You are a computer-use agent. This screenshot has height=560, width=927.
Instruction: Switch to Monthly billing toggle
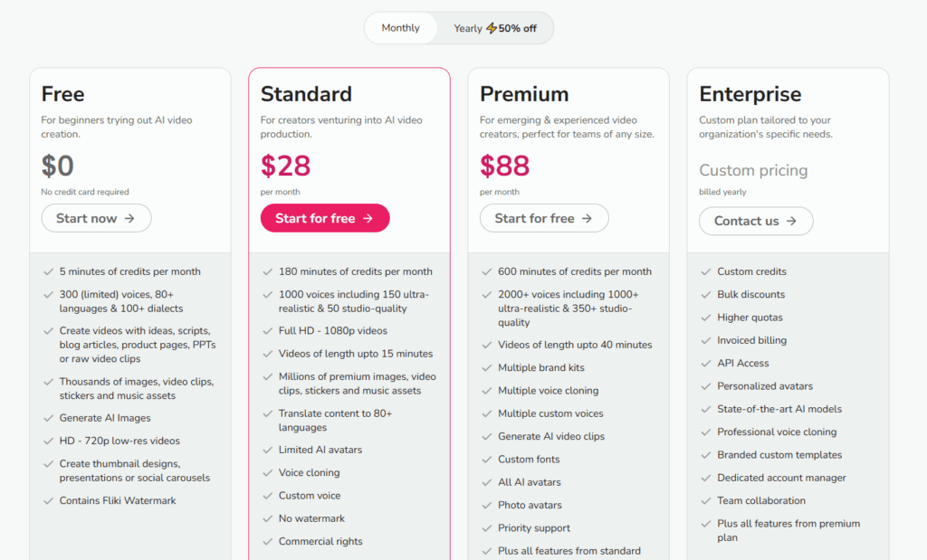[x=400, y=28]
